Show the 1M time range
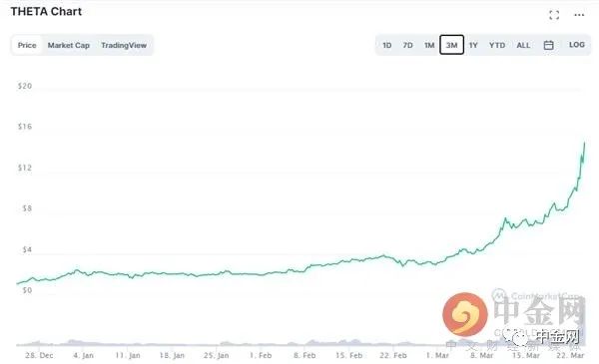The height and width of the screenshot is (364, 599). 429,45
